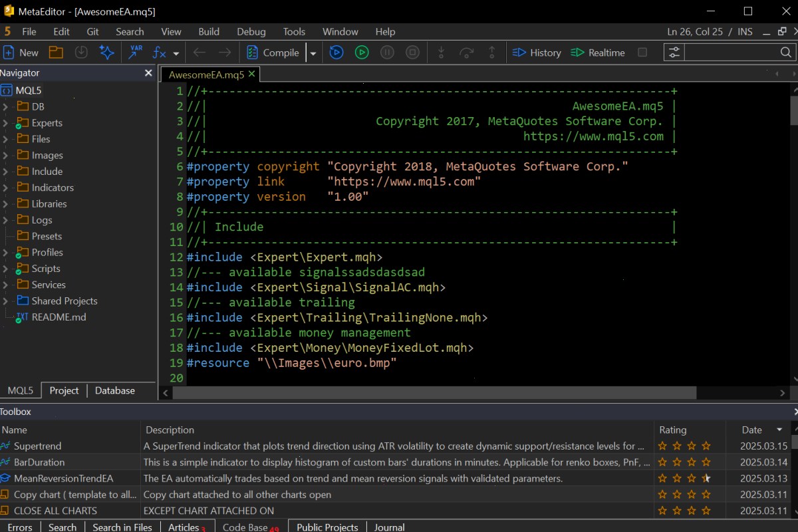Expand the Indicators folder tree node

5,188
